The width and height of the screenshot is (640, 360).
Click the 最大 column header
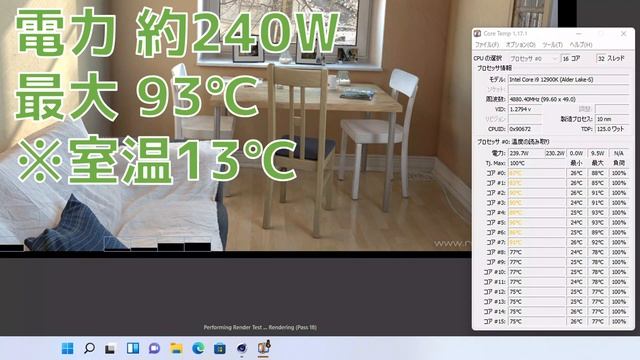598,163
